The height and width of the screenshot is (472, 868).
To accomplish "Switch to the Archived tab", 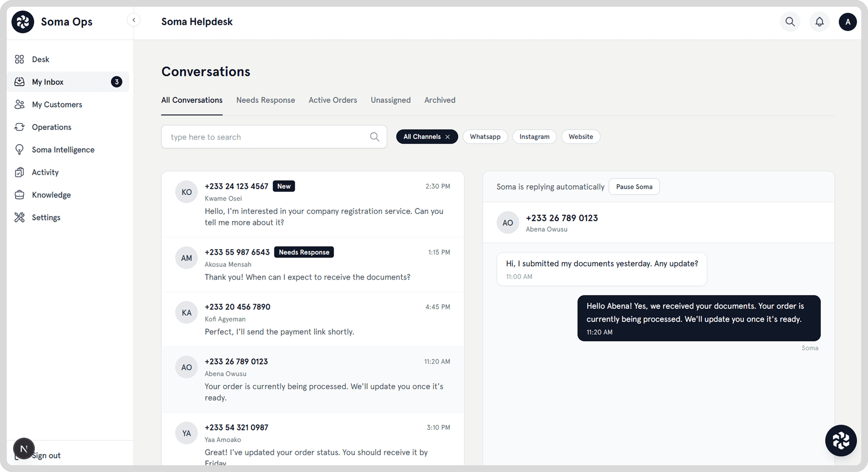I will 439,100.
